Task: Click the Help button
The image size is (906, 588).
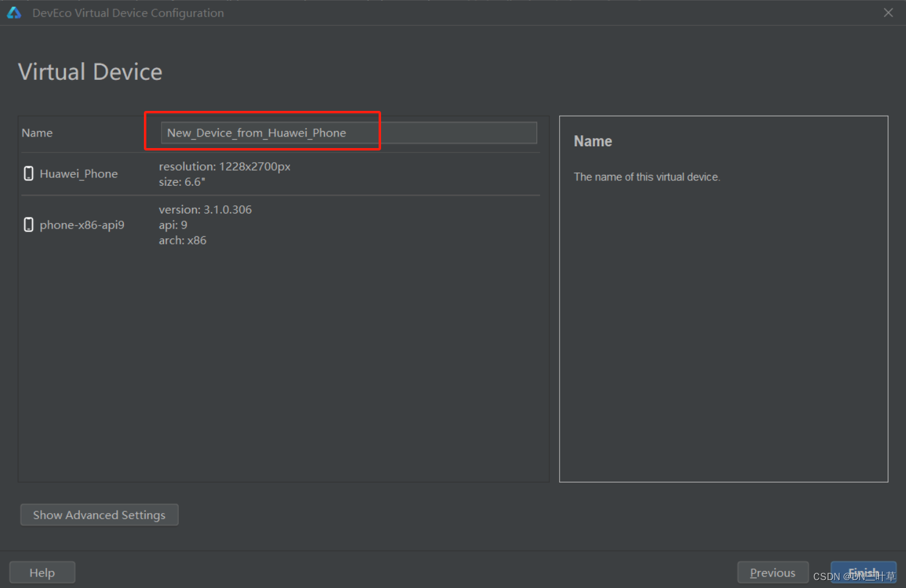Action: point(42,573)
